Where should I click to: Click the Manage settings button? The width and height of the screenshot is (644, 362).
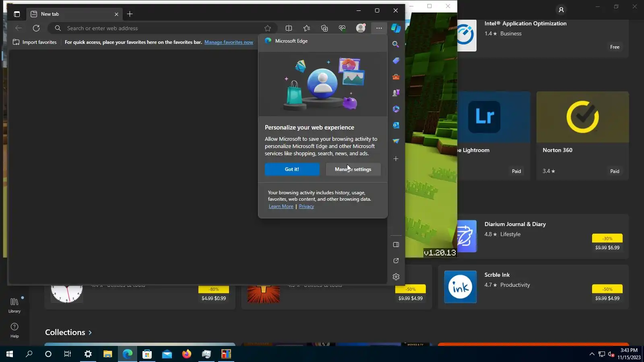pos(353,169)
